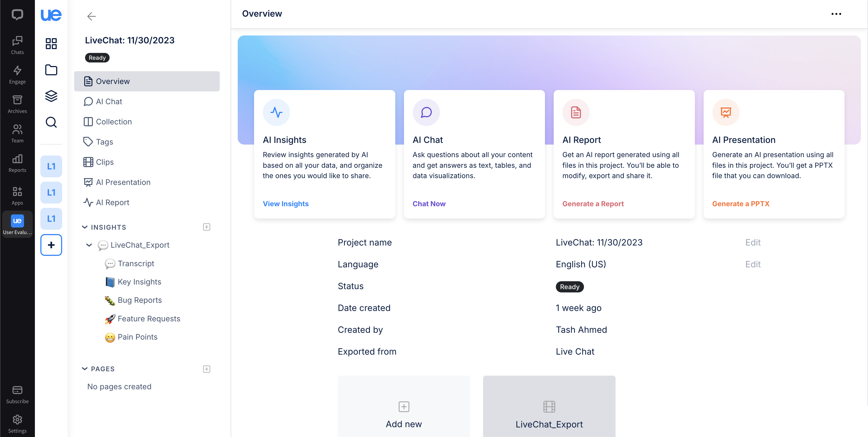
Task: Add a new workspace with the plus button
Action: click(51, 245)
